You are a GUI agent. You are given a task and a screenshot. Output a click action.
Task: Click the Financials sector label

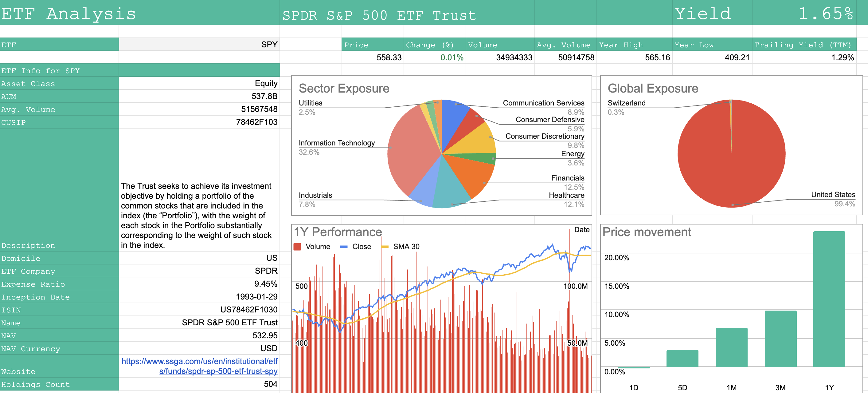568,178
